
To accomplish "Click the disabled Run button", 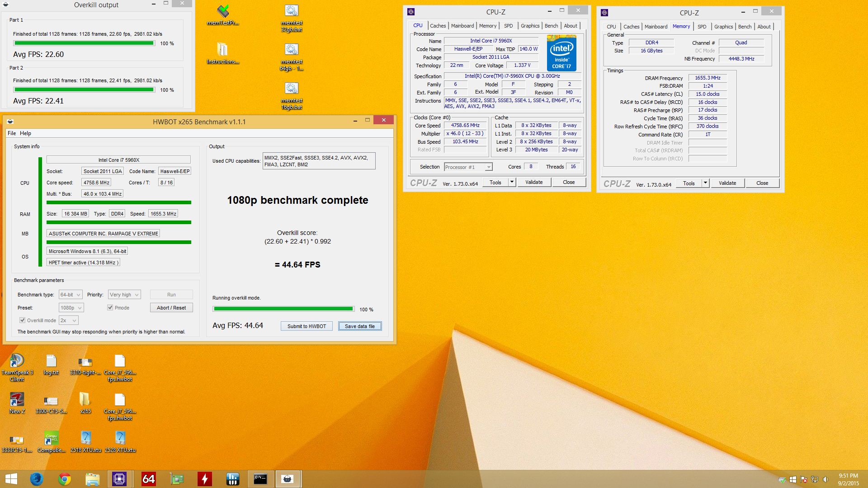I will [171, 295].
